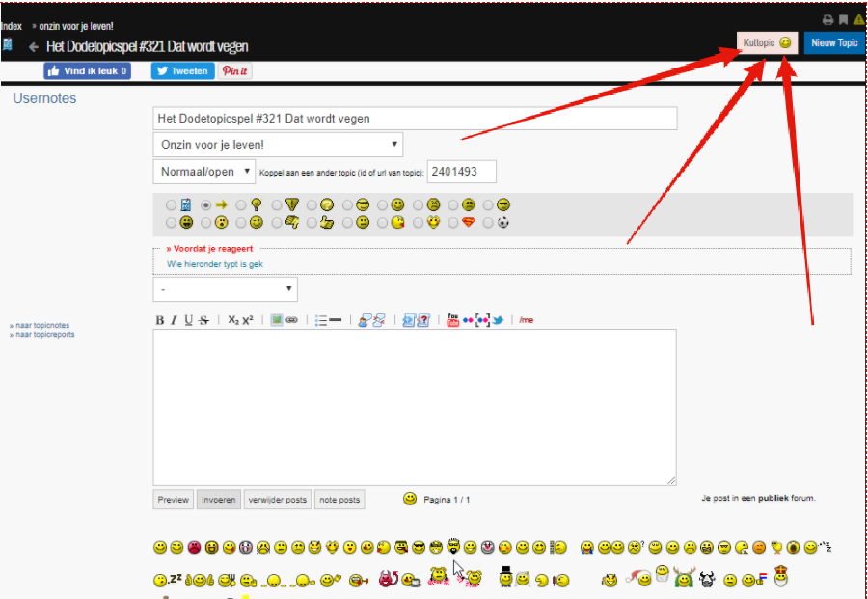Insert the Santa hat smiley

coord(638,579)
